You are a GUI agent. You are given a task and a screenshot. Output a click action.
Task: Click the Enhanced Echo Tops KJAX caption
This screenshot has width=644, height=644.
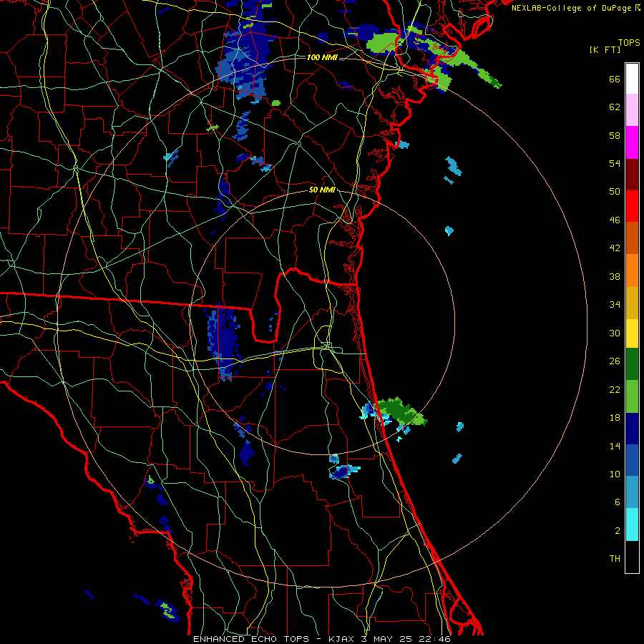(x=322, y=639)
